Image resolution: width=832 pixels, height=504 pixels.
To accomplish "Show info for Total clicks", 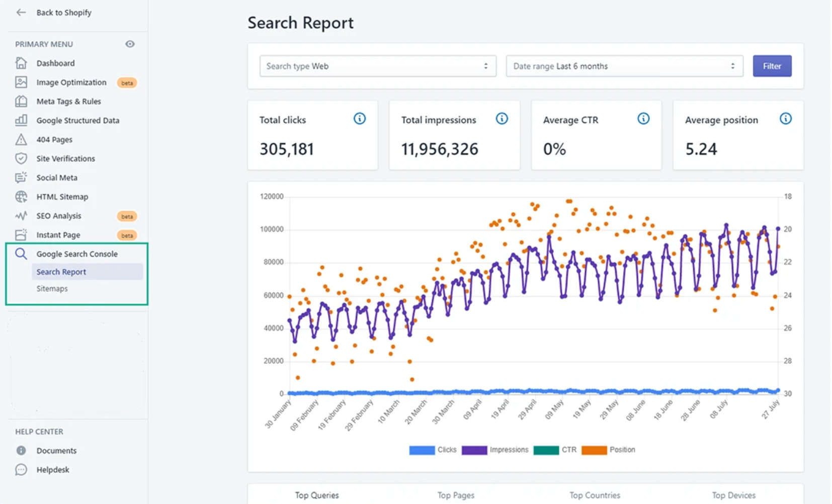I will coord(360,119).
